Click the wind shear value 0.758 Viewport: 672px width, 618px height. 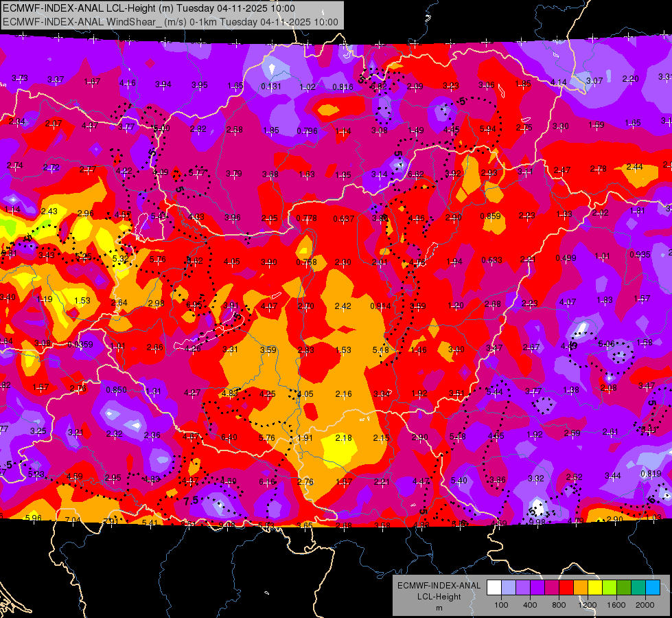(x=306, y=262)
